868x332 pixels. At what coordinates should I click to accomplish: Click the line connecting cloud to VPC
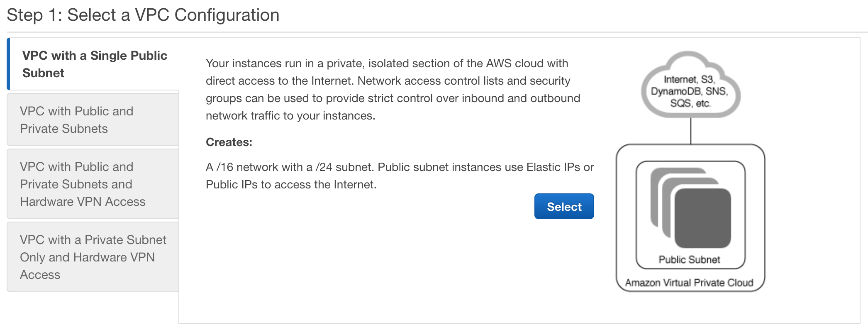691,131
